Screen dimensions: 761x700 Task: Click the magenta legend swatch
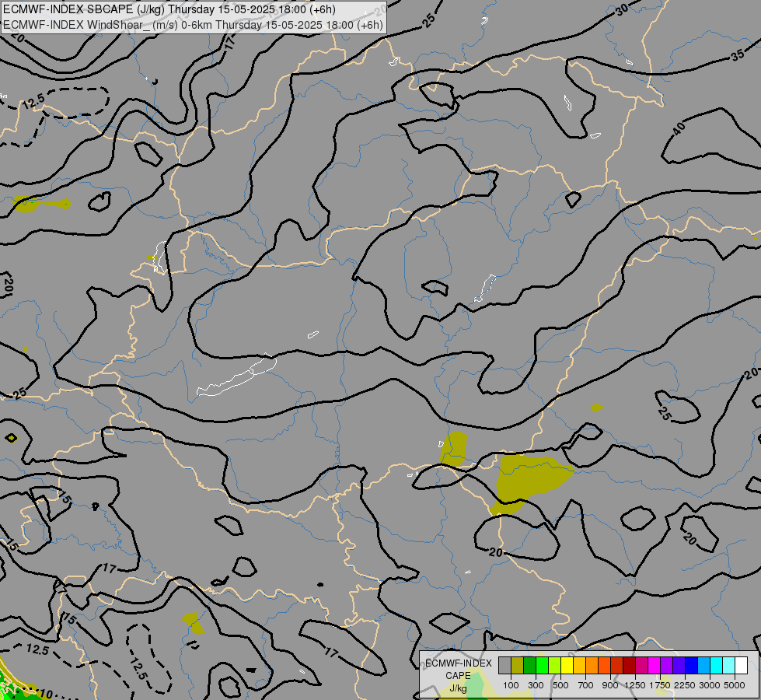655,665
